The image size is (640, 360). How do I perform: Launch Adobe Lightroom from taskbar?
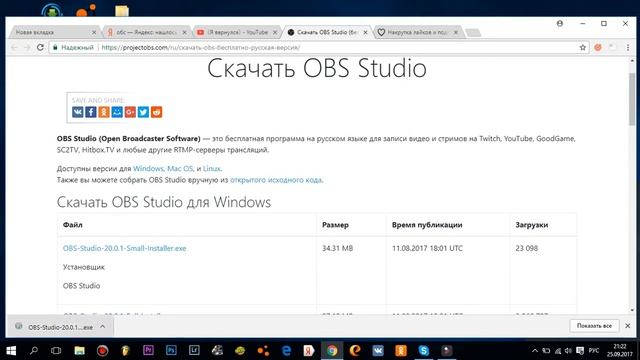[x=194, y=350]
